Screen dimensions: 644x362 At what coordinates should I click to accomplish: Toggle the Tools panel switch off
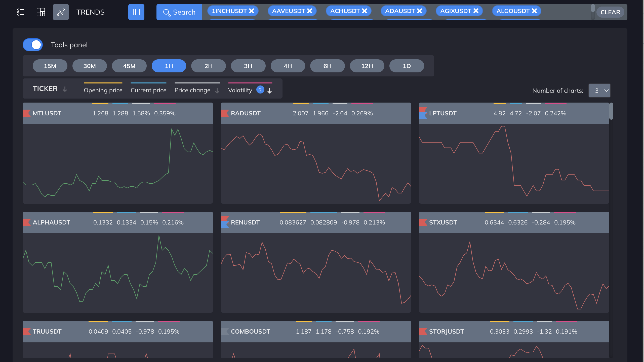[33, 45]
